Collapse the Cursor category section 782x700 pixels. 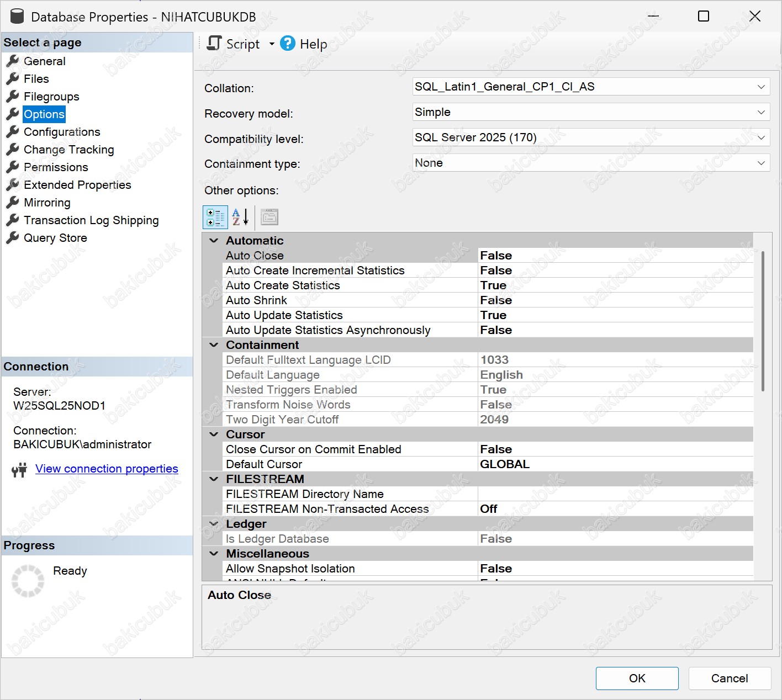(214, 434)
